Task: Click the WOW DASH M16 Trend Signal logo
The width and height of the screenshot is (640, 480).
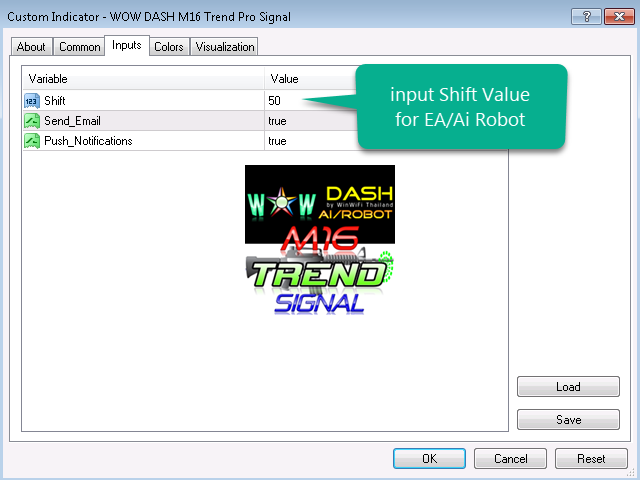Action: click(x=320, y=240)
